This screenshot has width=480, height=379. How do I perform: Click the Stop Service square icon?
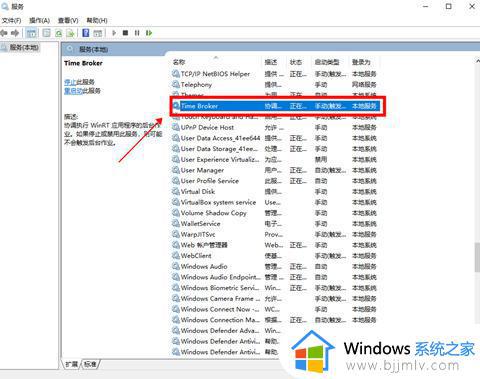pos(125,33)
